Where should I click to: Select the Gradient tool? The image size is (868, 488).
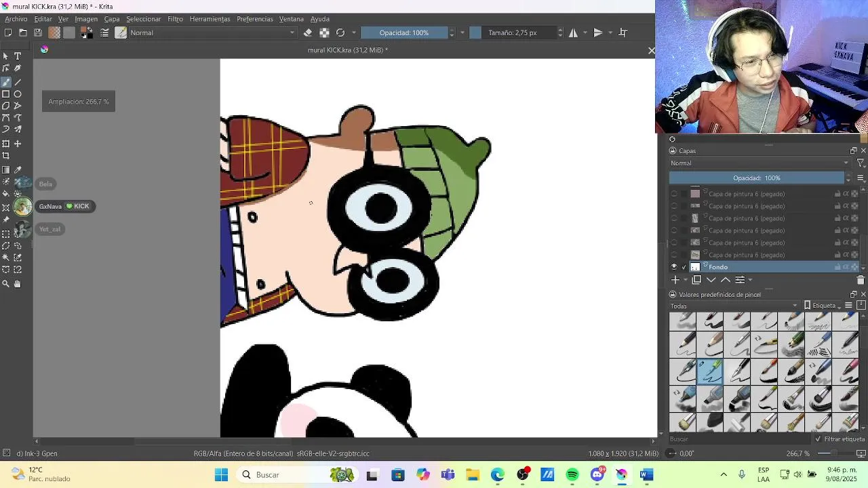point(6,170)
